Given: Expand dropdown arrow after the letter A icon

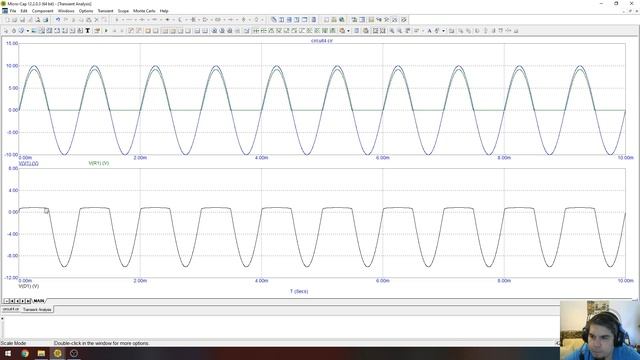Looking at the screenshot, I should [x=444, y=31].
